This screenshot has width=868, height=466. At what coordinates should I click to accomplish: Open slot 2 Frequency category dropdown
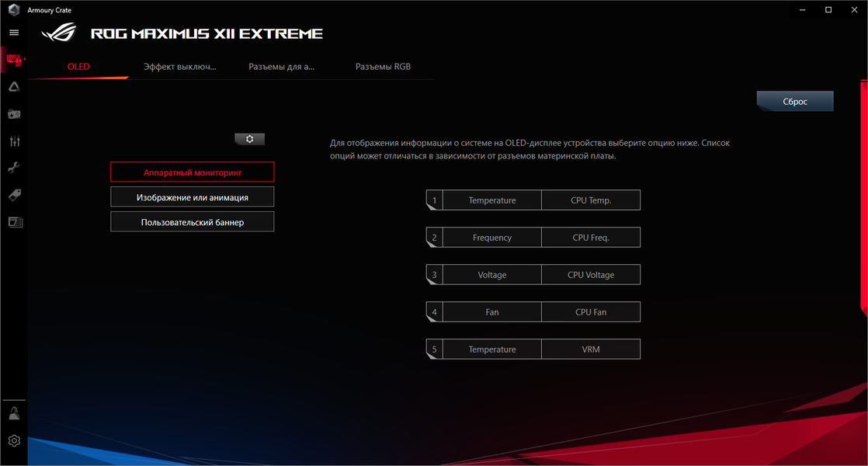tap(492, 238)
